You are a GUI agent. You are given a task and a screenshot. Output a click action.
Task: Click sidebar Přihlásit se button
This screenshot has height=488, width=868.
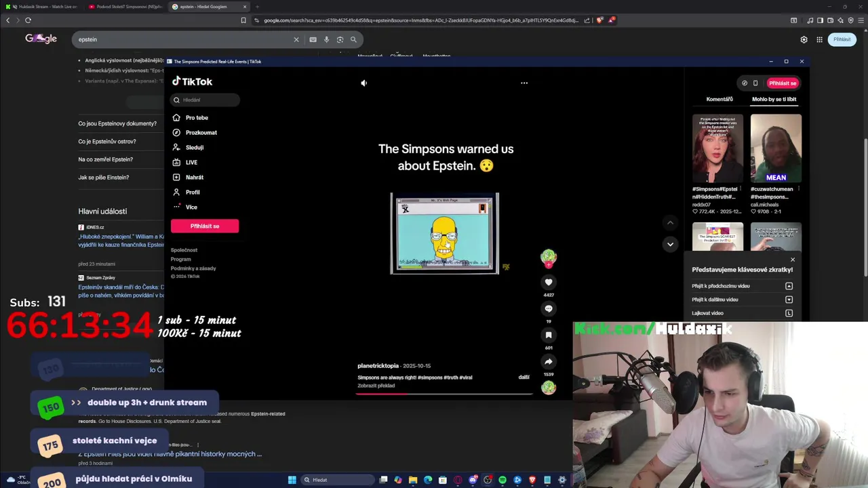point(205,226)
